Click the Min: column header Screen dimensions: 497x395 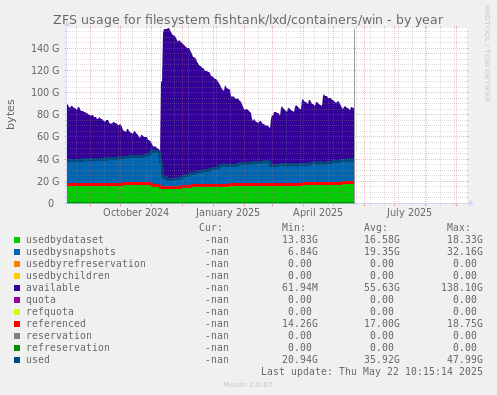pos(293,228)
